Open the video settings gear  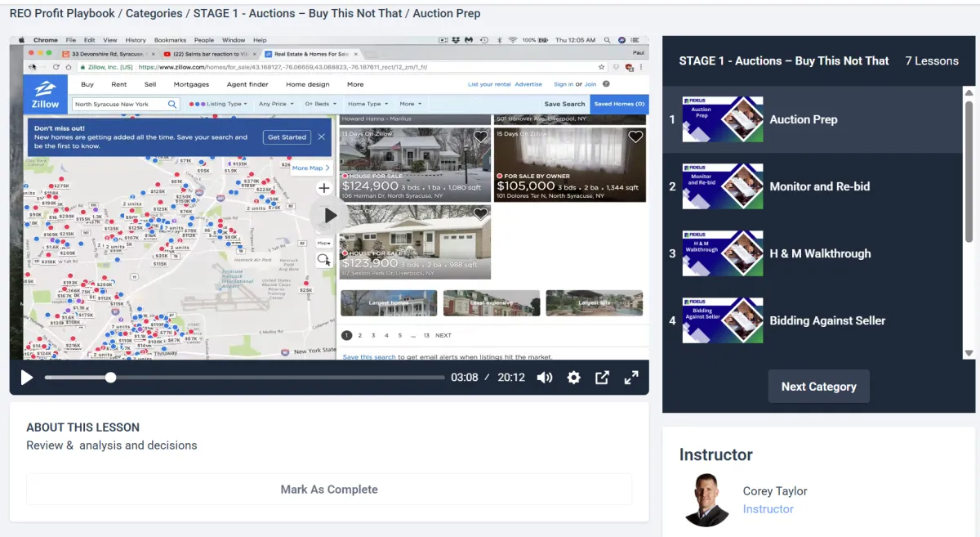[x=574, y=378]
